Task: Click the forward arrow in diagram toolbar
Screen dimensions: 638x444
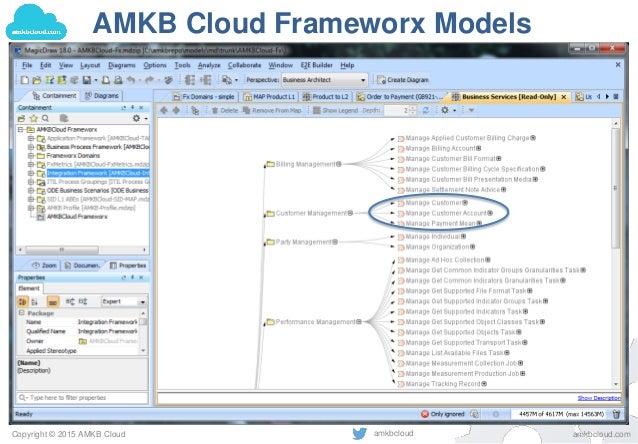Action: click(176, 110)
